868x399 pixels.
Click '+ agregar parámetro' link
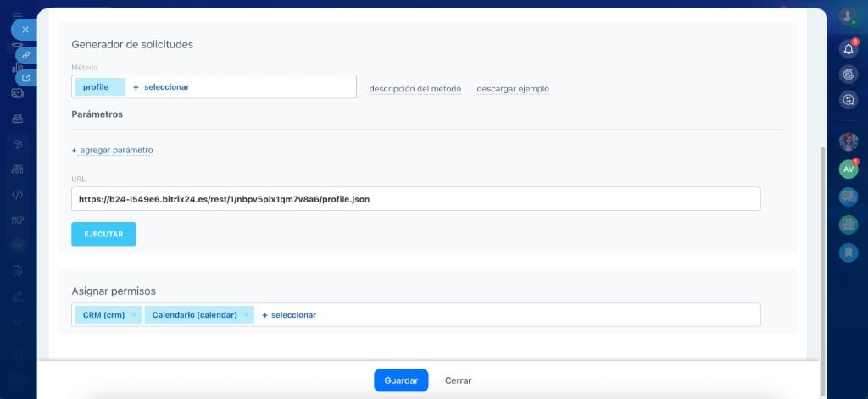[x=113, y=150]
